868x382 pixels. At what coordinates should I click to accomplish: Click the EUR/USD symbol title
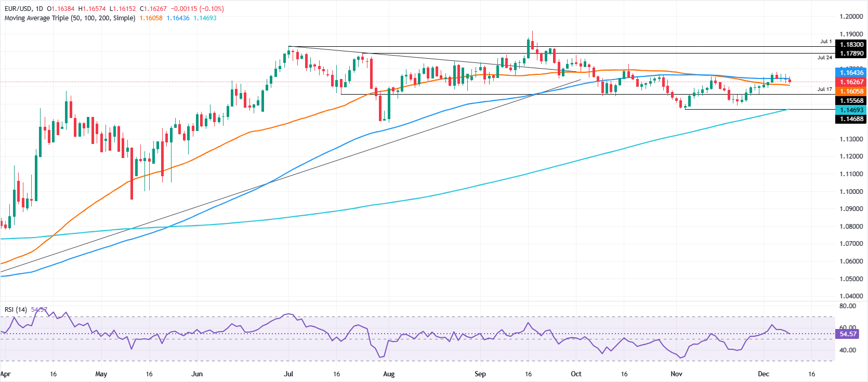[x=19, y=9]
